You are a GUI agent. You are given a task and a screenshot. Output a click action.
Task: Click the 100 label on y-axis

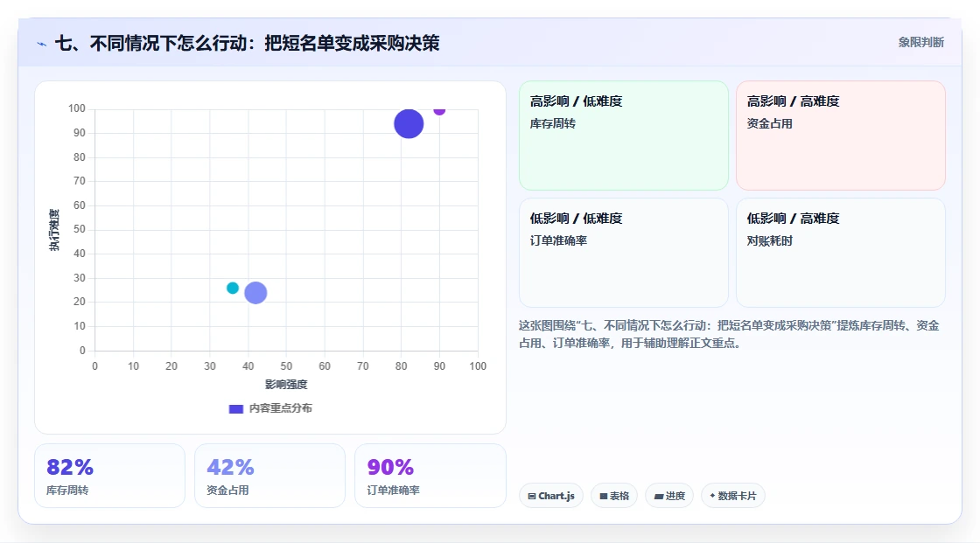[77, 108]
